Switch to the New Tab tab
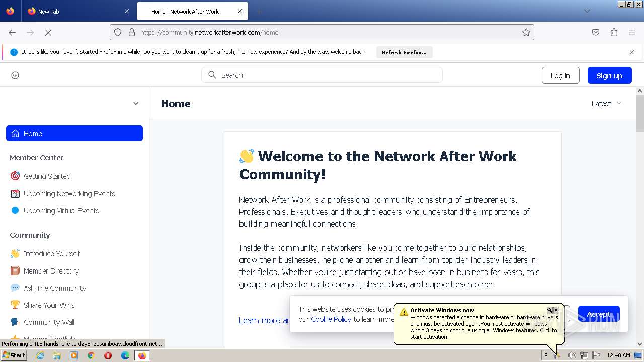This screenshot has width=644, height=362. pyautogui.click(x=78, y=11)
